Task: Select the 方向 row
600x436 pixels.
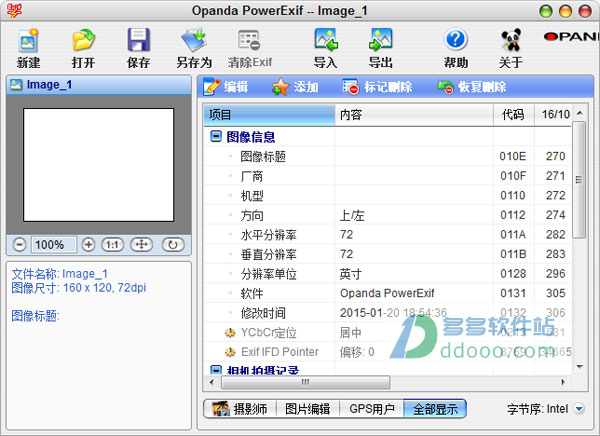Action: click(x=388, y=215)
